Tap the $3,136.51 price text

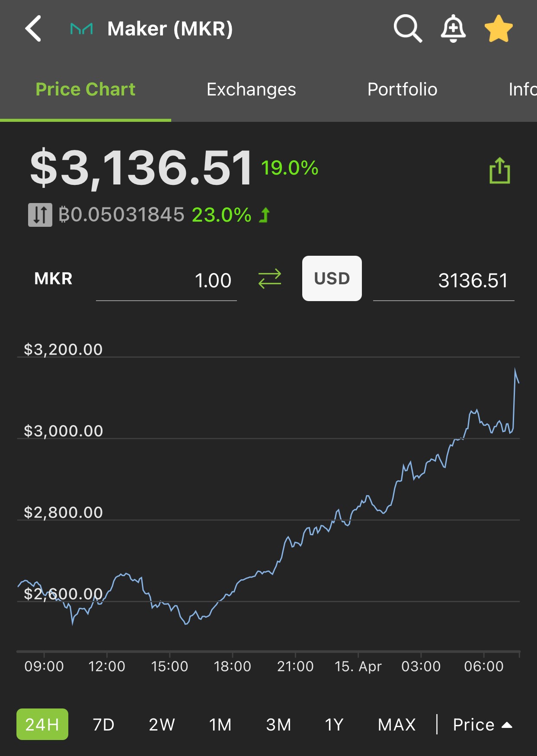tap(141, 168)
